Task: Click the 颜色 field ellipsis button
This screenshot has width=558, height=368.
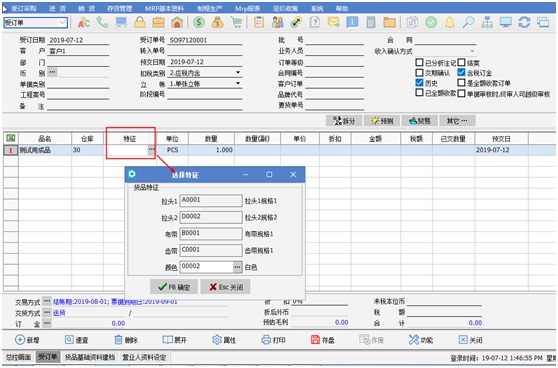Action: (x=237, y=267)
